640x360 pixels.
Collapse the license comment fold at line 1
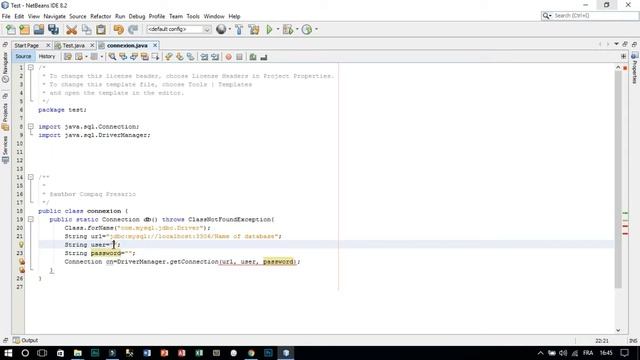[31, 67]
